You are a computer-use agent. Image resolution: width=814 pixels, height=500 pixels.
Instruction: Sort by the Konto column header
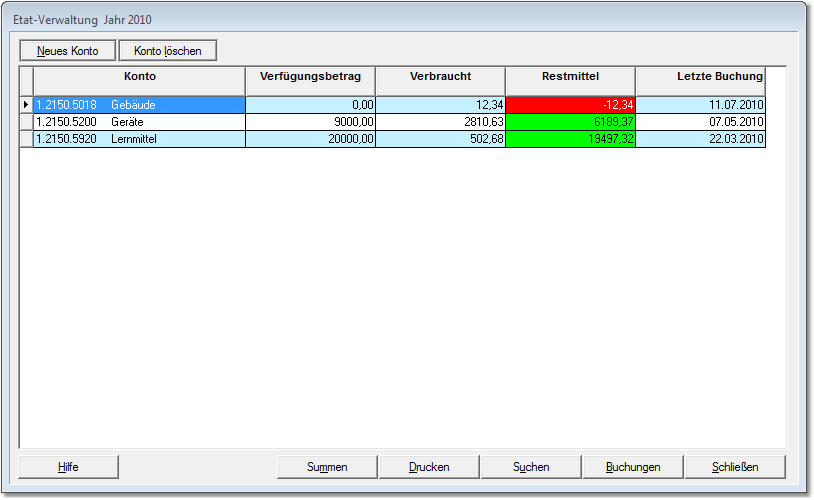pos(139,77)
